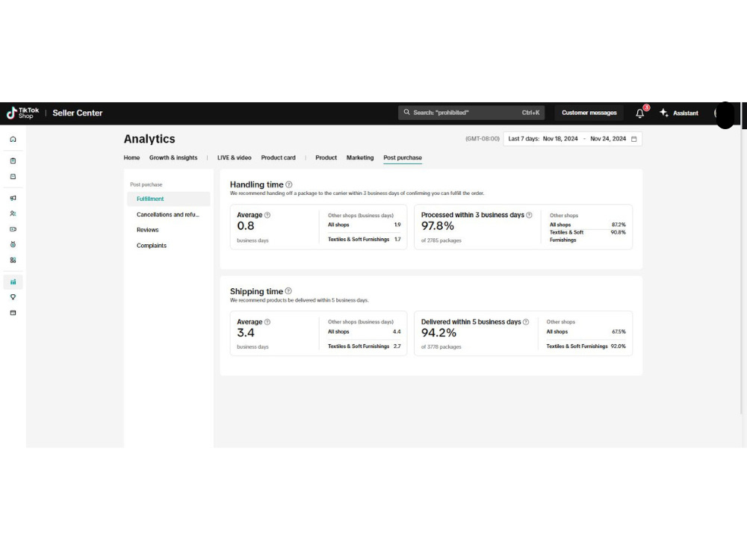The width and height of the screenshot is (747, 560).
Task: Switch to the Marketing tab
Action: [360, 158]
